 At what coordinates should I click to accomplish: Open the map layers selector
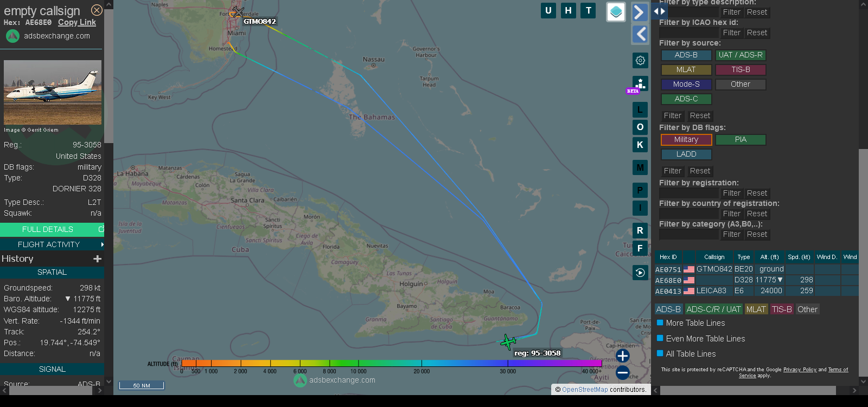(616, 12)
